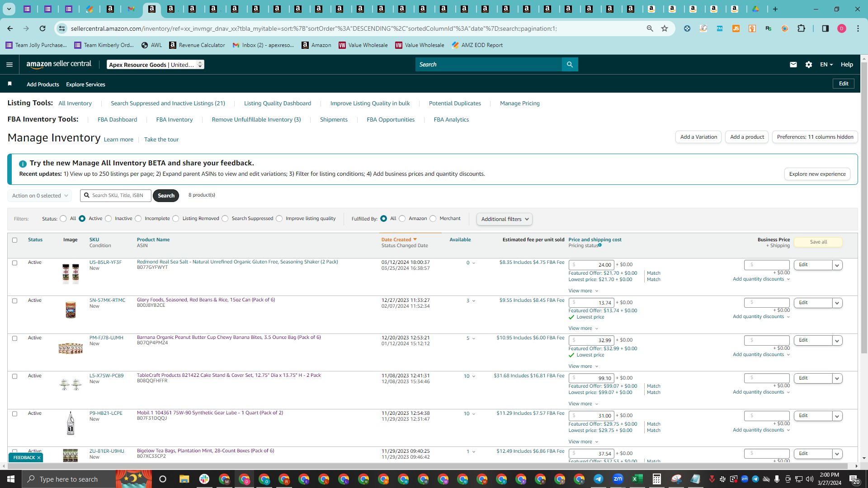Click the price field showing 24.00

(x=591, y=265)
